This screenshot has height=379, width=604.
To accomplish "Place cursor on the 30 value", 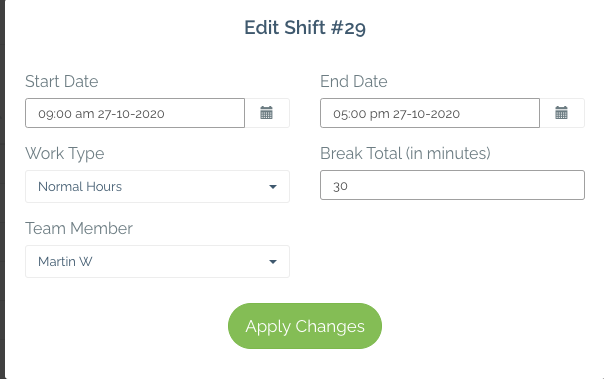I will pos(341,186).
